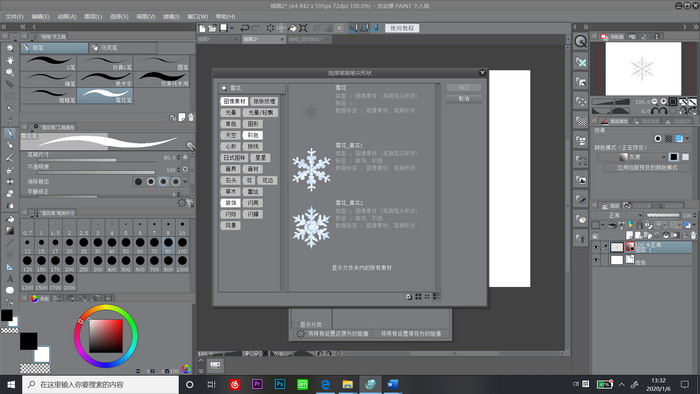
Task: Switch to the 马克笔 sub tool tab
Action: point(123,48)
